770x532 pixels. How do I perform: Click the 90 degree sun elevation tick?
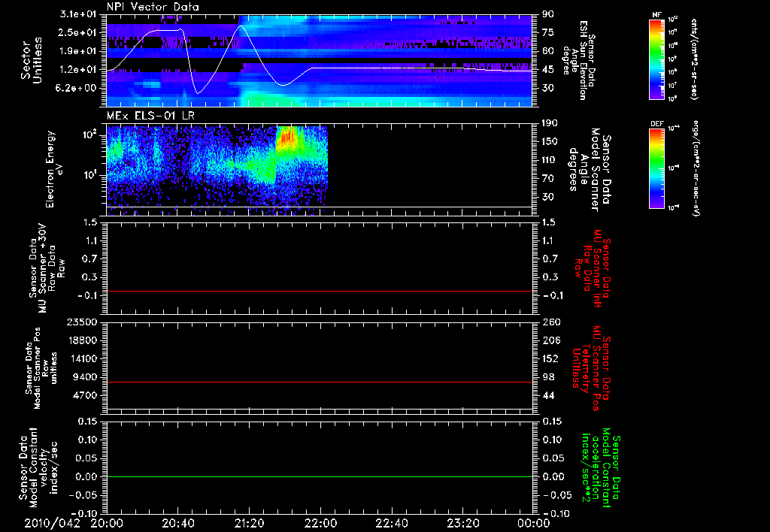coord(548,14)
